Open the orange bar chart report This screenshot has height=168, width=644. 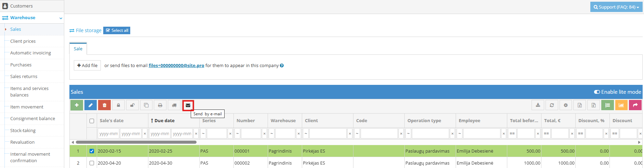pos(621,105)
